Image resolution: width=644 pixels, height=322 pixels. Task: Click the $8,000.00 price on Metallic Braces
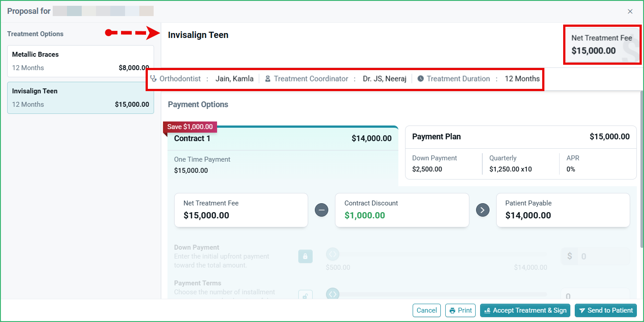tap(134, 68)
